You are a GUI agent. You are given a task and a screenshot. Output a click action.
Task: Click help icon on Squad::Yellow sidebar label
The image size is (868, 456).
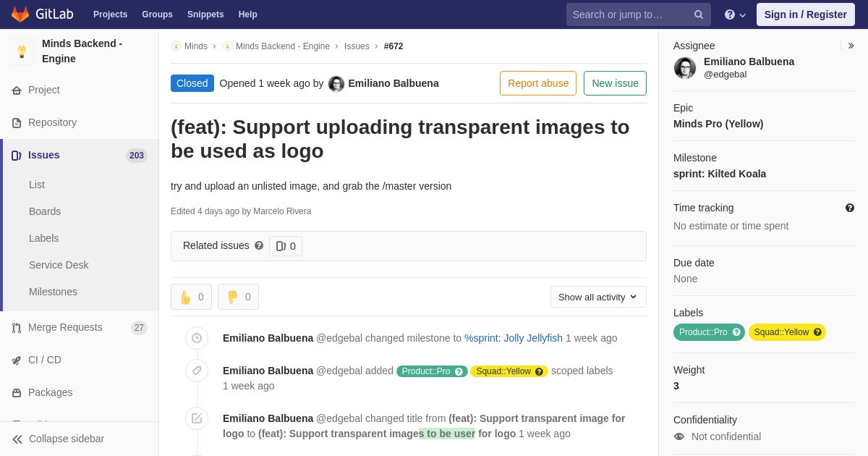point(817,332)
